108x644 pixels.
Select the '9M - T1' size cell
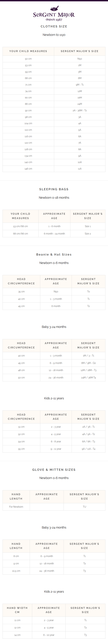pos(79,85)
